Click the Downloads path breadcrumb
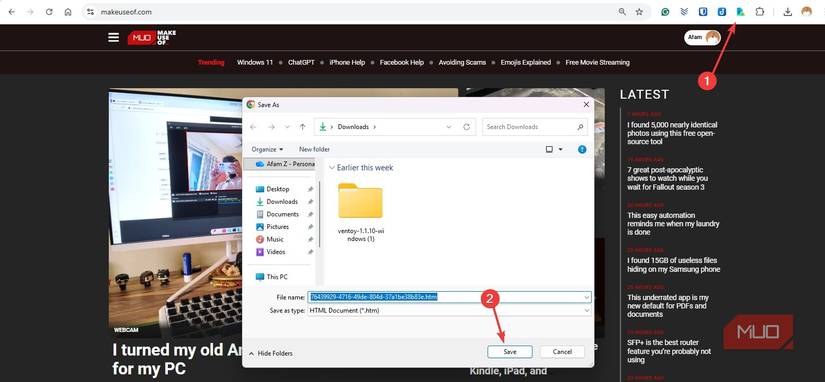The image size is (825, 382). pyautogui.click(x=353, y=127)
